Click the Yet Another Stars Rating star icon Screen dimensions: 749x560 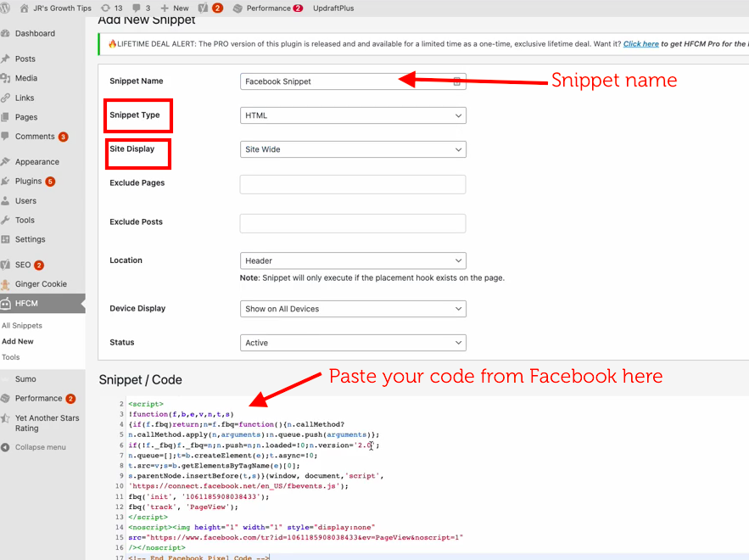(x=5, y=418)
